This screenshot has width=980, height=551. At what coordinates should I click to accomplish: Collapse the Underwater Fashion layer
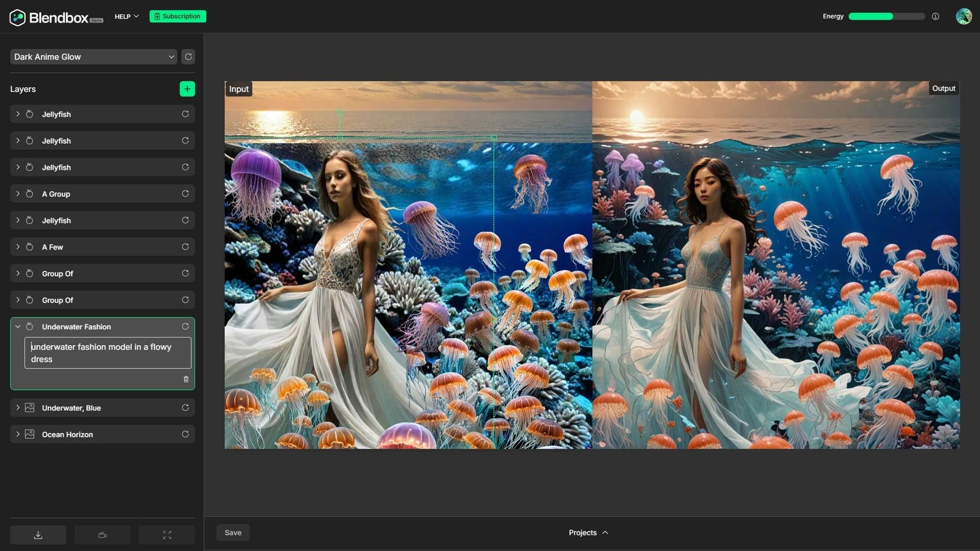tap(17, 326)
